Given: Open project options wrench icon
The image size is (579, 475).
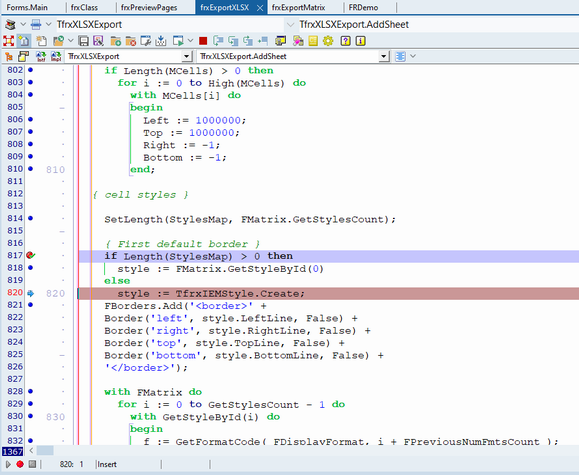Looking at the screenshot, I should [x=145, y=41].
